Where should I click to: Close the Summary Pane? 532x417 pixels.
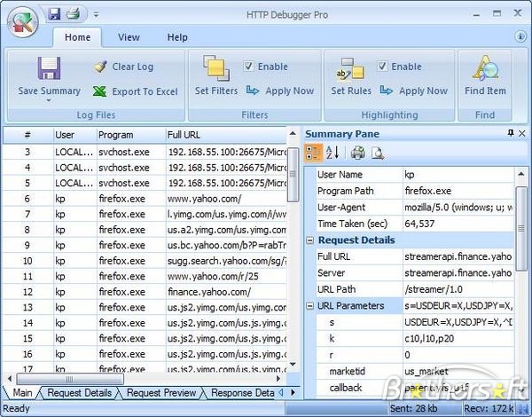click(522, 133)
